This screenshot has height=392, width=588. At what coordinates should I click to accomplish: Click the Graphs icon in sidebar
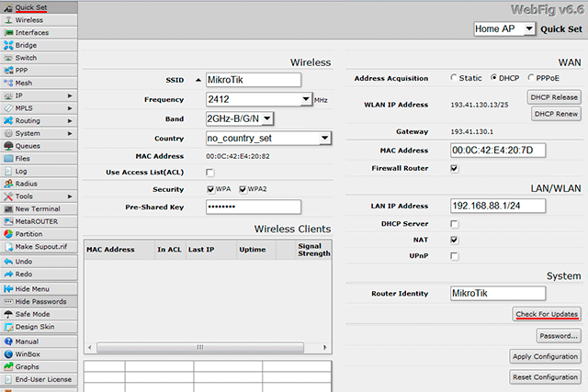coord(8,366)
